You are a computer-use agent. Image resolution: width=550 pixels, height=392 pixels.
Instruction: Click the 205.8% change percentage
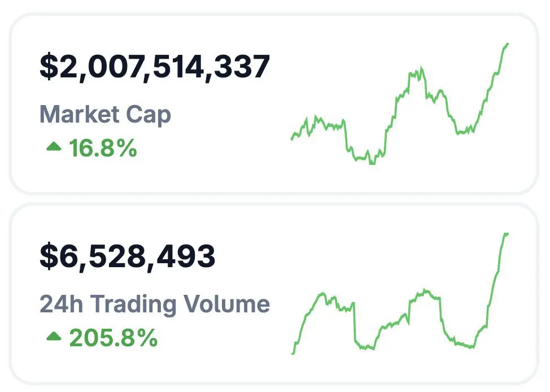coord(114,338)
